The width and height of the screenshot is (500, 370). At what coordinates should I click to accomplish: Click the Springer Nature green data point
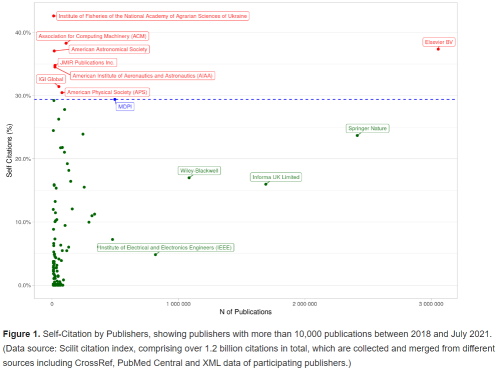(x=357, y=135)
